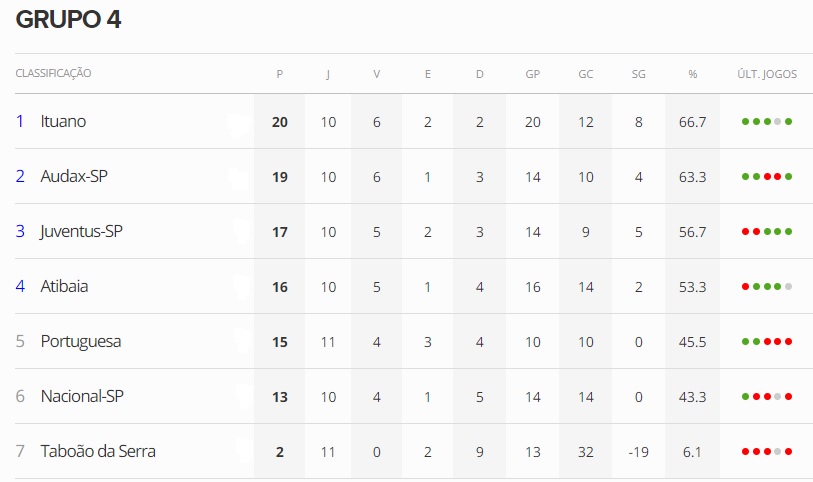Open Nacional-SP team page

tap(82, 396)
